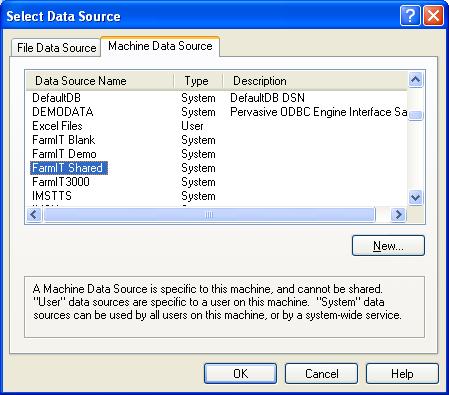
Task: Click the horizontal scrollbar thumb
Action: [209, 215]
